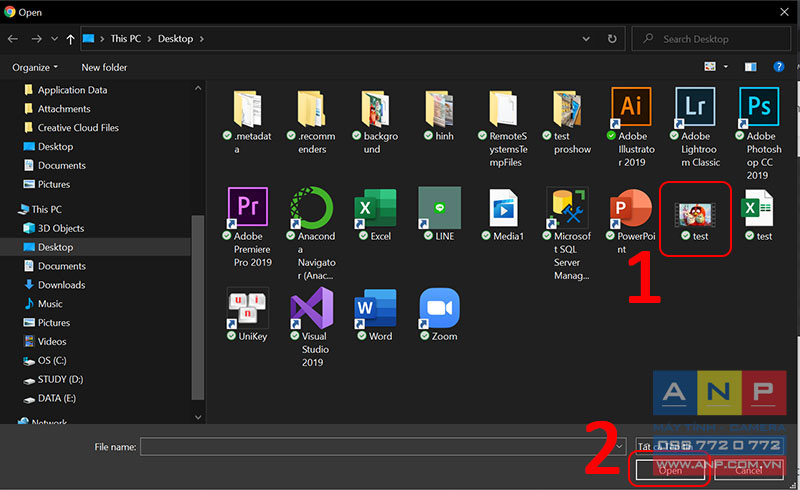Select the .metadata folder
Viewport: 800px width, 490px height.
pos(247,121)
